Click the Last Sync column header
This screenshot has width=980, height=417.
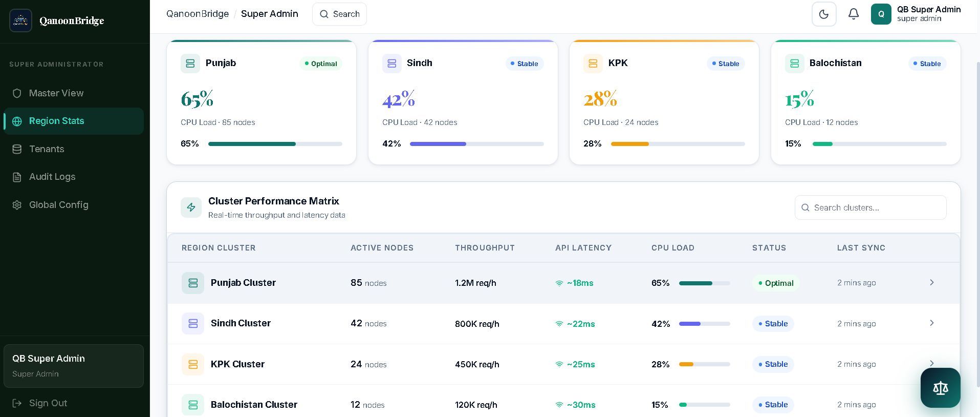861,248
